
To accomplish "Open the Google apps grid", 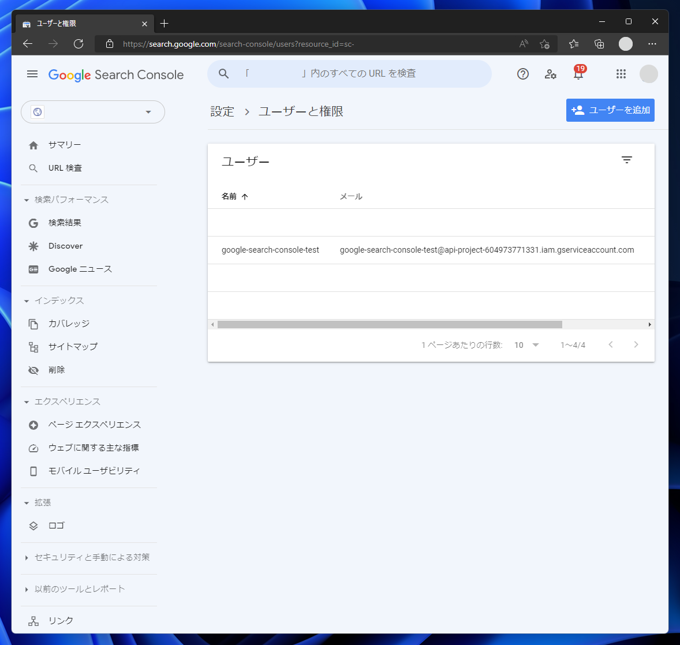I will coord(621,74).
